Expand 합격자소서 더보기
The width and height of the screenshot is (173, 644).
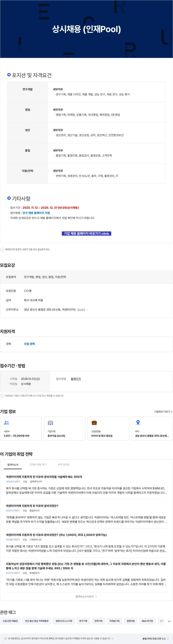click(x=86, y=597)
